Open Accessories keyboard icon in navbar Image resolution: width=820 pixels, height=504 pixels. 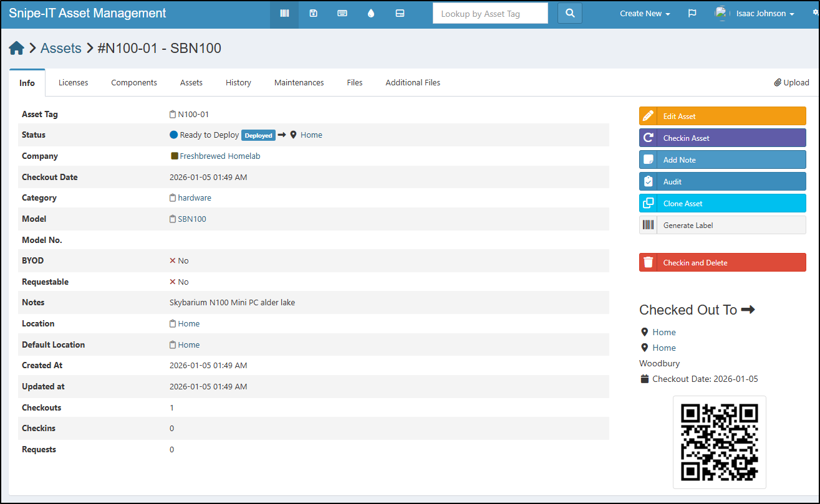coord(342,14)
